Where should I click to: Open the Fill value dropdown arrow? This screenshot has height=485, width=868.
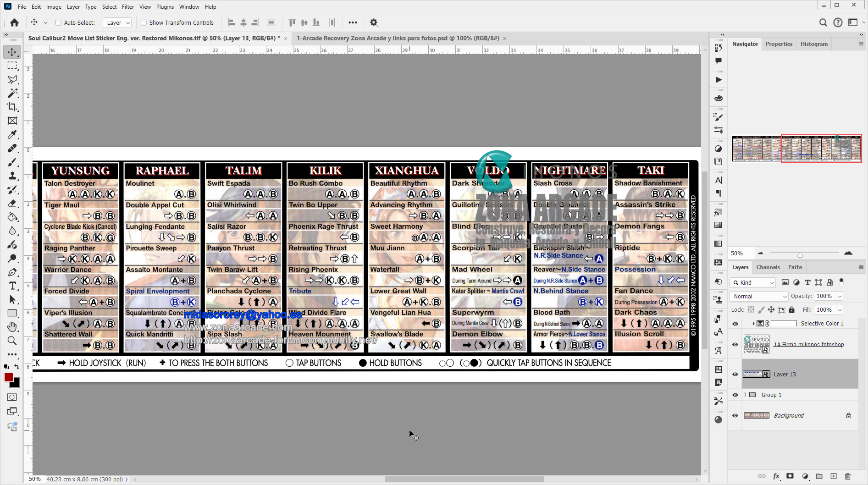840,310
